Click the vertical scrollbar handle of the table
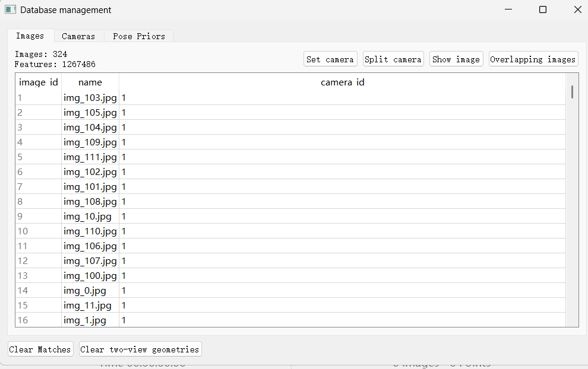The height and width of the screenshot is (369, 588). coord(572,92)
